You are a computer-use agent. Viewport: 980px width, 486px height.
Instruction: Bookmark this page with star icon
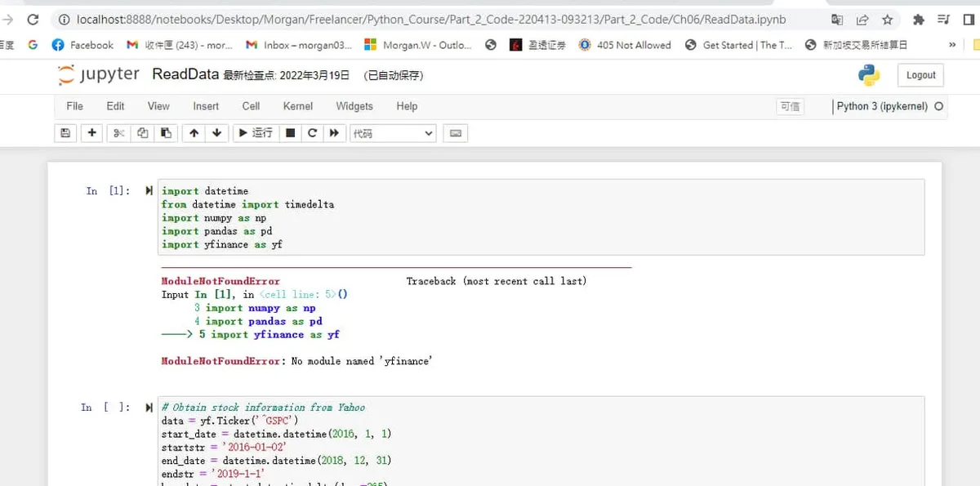pyautogui.click(x=888, y=20)
